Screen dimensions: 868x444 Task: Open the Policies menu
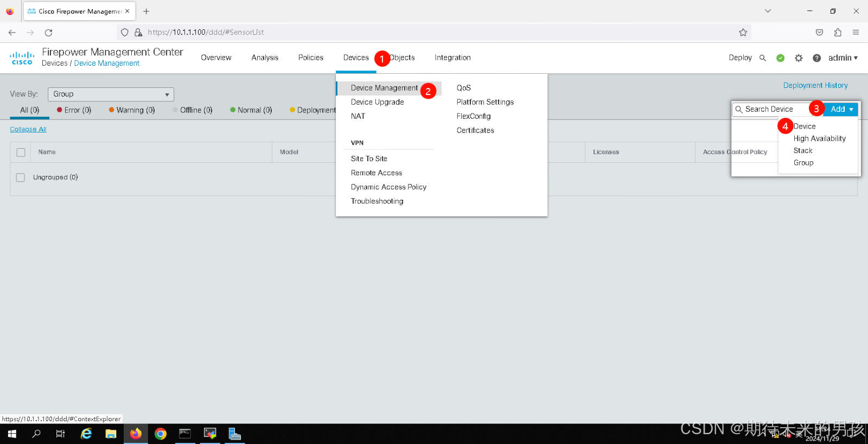311,58
